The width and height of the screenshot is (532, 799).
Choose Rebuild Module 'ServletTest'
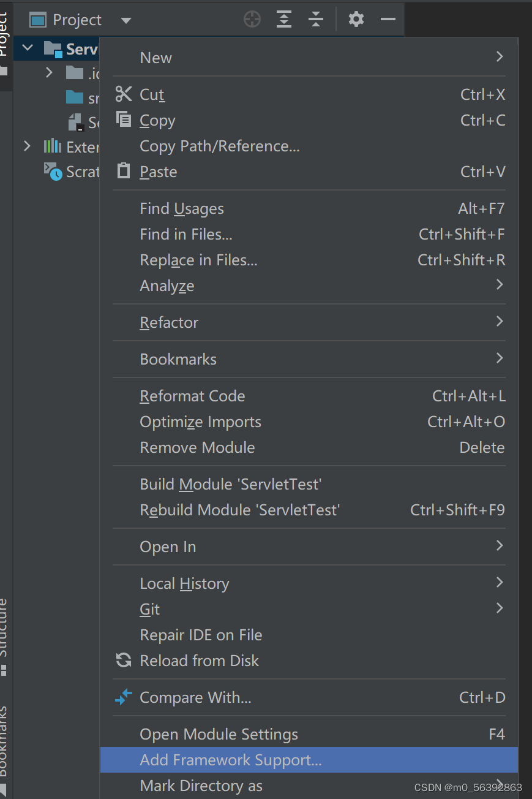point(309,510)
